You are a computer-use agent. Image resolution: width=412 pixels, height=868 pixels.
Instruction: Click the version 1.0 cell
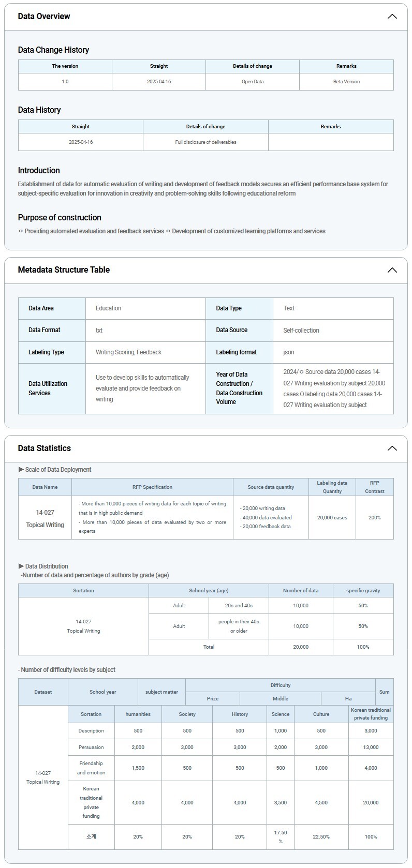pyautogui.click(x=65, y=82)
